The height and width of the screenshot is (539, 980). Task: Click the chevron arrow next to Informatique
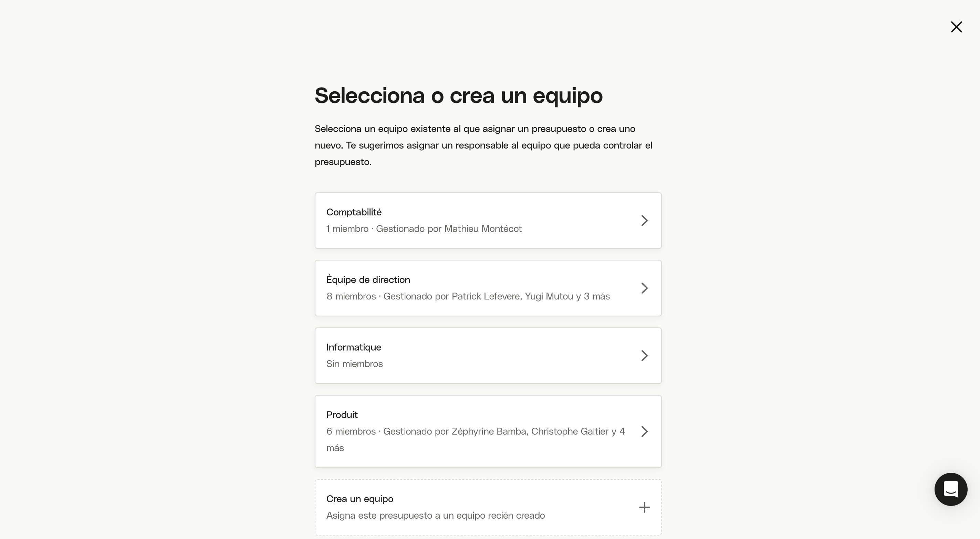(644, 356)
